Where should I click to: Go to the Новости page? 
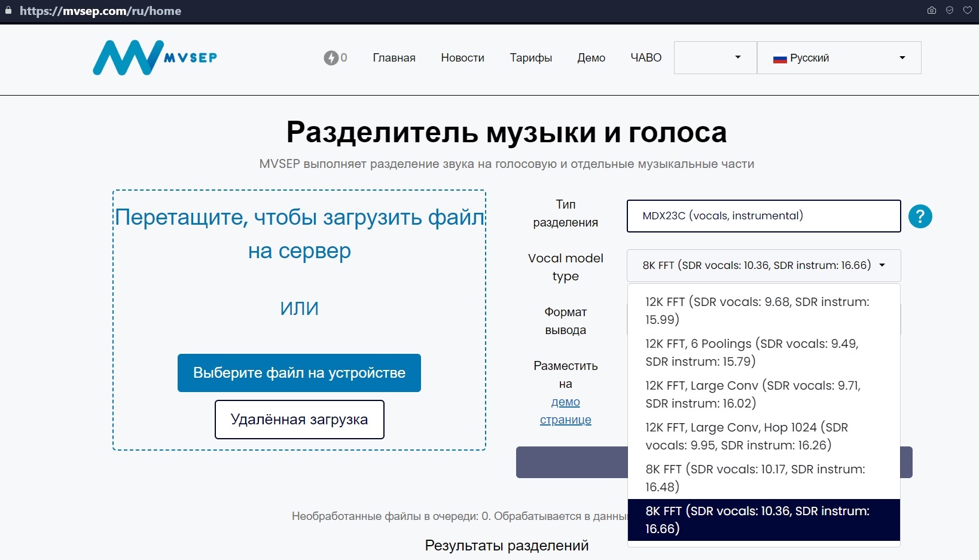[x=462, y=58]
